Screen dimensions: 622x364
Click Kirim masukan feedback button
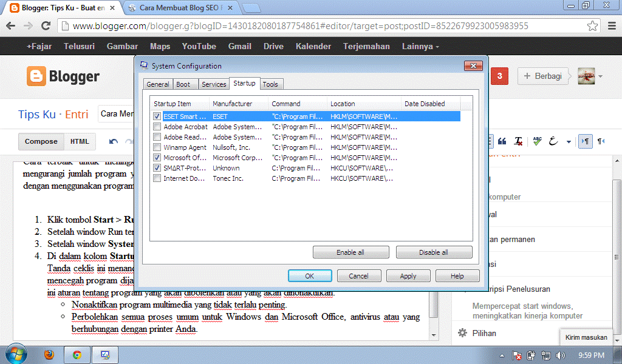click(x=586, y=337)
